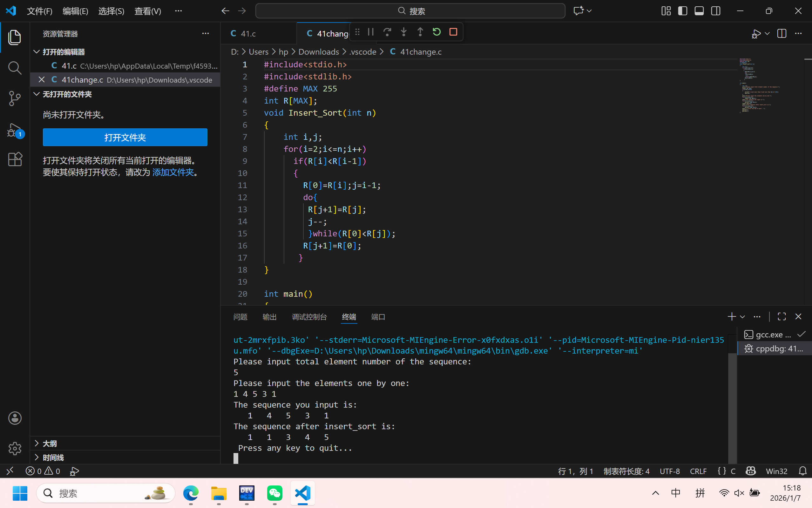The height and width of the screenshot is (508, 812).
Task: Stop the debugging session
Action: (x=453, y=32)
